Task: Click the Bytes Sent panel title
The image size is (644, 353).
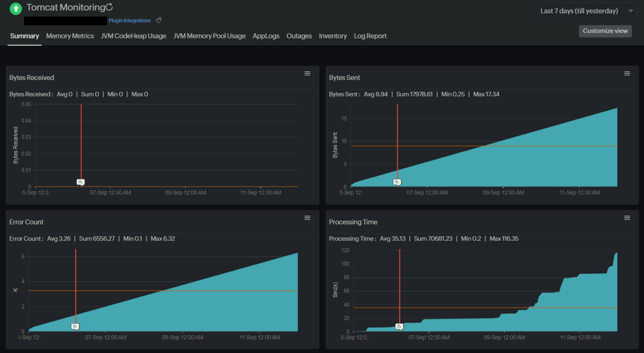Action: (x=344, y=78)
